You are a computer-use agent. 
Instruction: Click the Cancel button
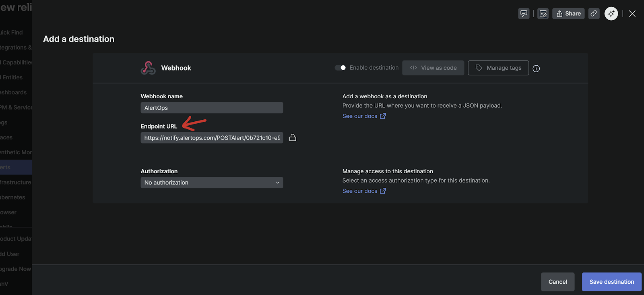pos(557,282)
